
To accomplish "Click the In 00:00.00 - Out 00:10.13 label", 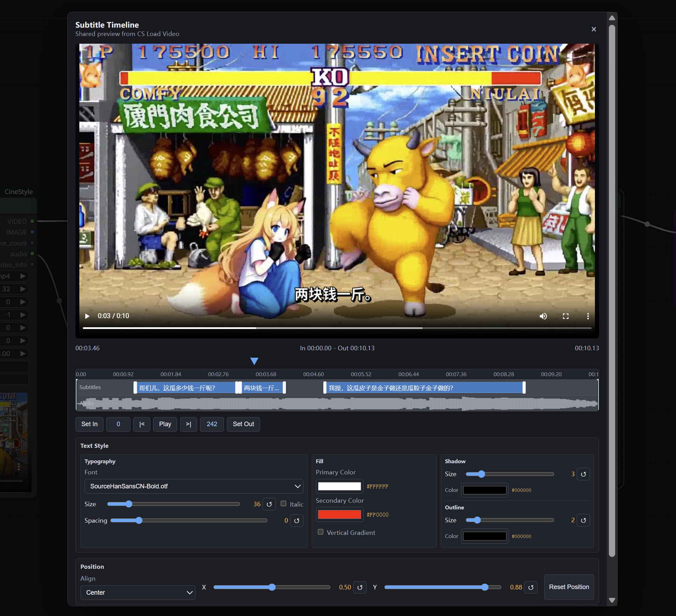I will point(337,348).
